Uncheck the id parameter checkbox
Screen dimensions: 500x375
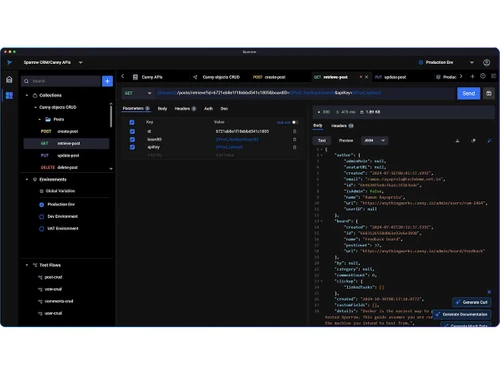(132, 131)
